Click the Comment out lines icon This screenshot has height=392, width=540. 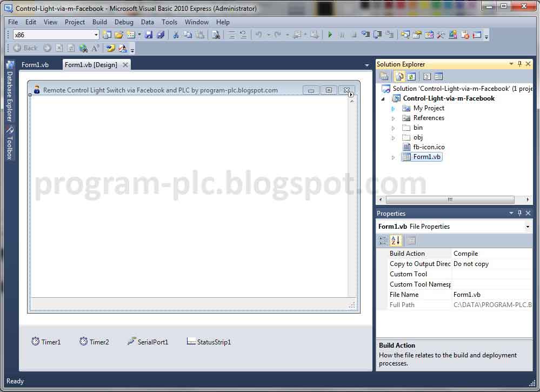232,35
